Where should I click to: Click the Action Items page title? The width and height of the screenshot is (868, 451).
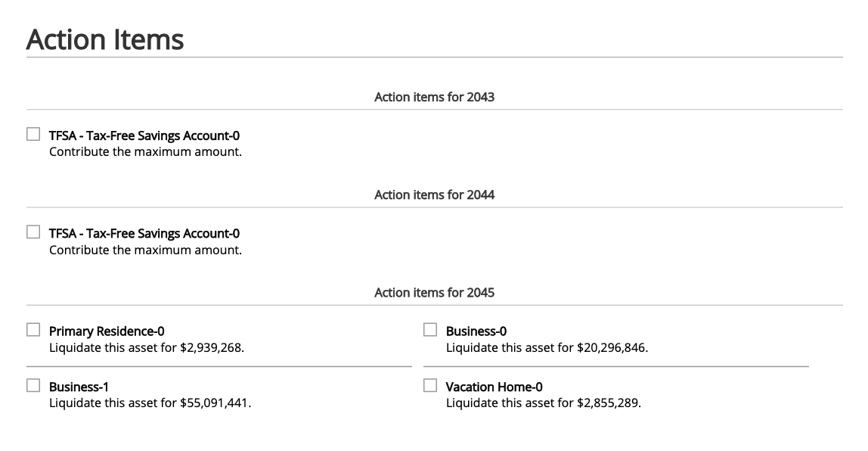[104, 39]
